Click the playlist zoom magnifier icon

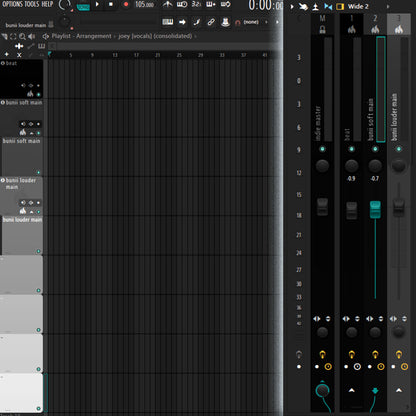(22, 36)
